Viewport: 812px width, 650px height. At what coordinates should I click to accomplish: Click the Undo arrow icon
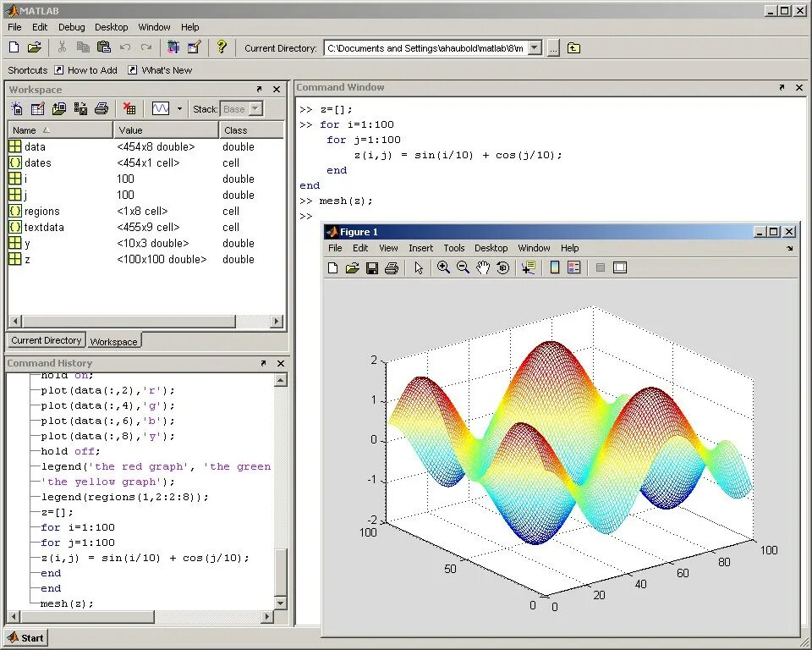(125, 47)
